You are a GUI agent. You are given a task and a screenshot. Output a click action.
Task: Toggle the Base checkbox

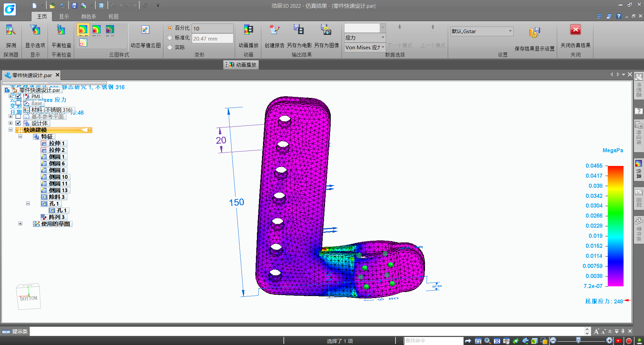(x=18, y=103)
